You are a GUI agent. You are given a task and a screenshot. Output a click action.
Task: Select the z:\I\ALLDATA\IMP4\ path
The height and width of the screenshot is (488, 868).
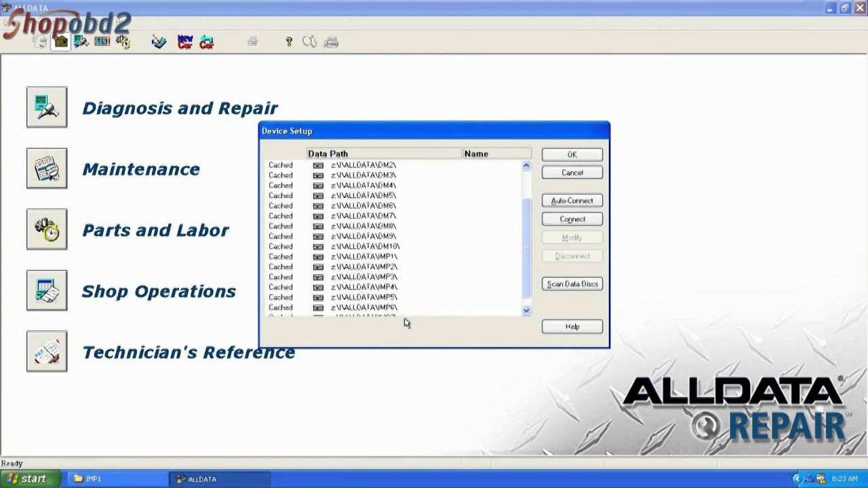pos(364,287)
